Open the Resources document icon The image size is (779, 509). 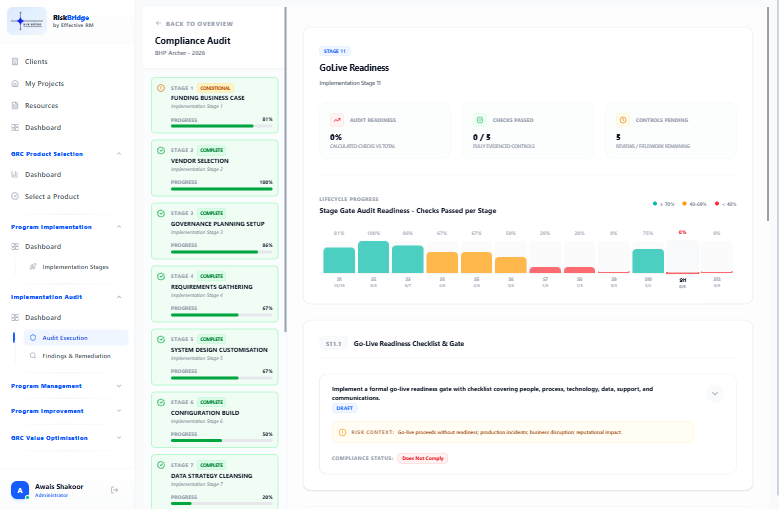pos(15,105)
